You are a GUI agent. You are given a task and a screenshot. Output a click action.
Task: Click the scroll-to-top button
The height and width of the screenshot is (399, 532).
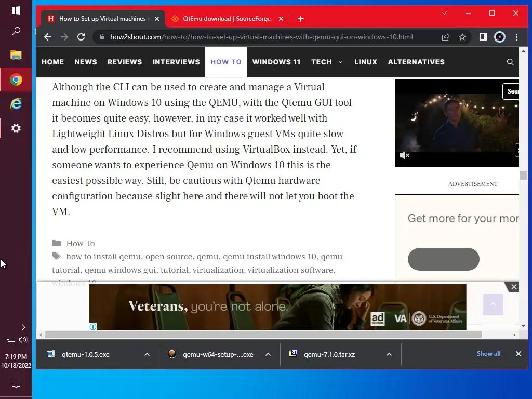tap(493, 304)
